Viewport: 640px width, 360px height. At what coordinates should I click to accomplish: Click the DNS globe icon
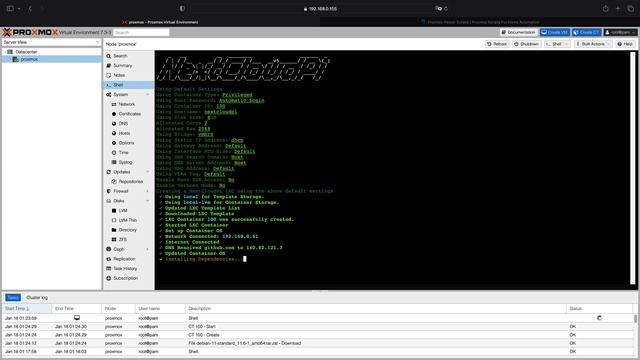coord(114,124)
